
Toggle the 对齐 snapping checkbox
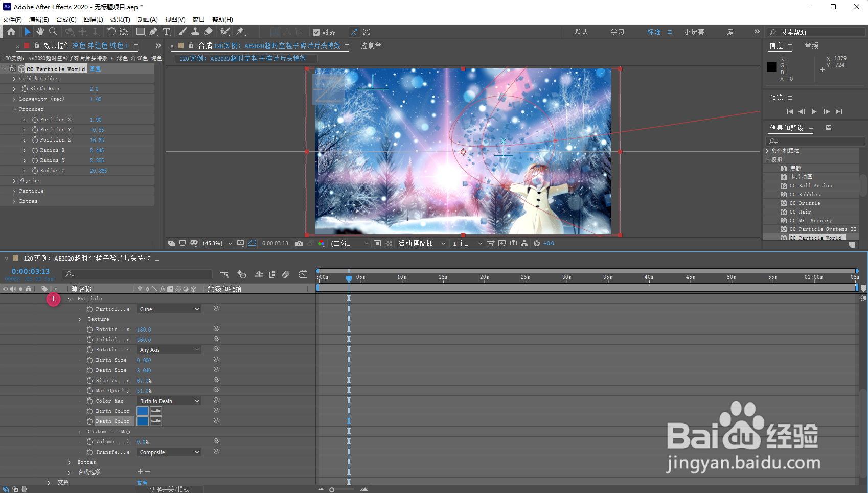point(316,32)
